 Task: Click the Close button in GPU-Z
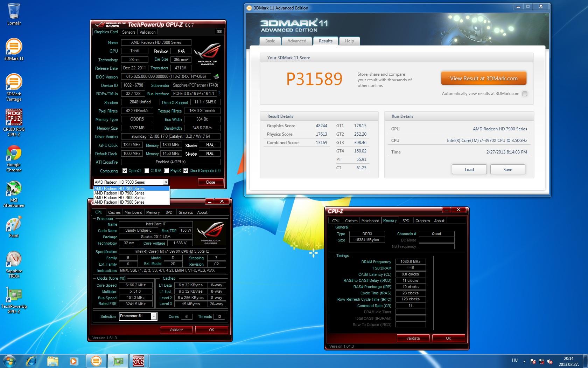pos(210,182)
